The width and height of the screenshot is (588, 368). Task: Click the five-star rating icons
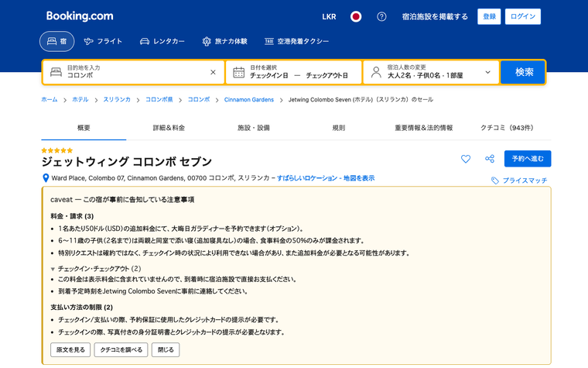57,150
